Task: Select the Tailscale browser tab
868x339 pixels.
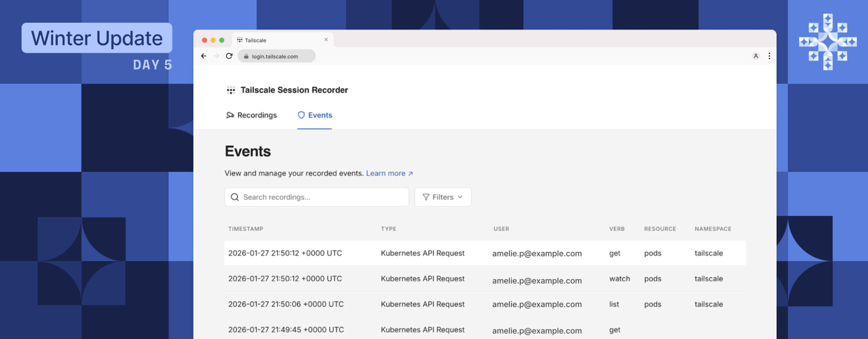Action: coord(282,40)
